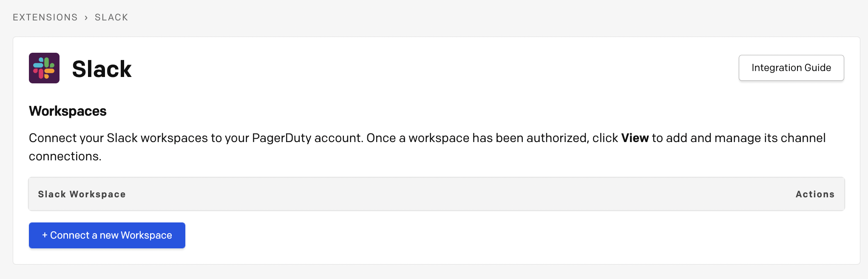Click the + symbol in the blue button
Viewport: 868px width, 279px height.
[x=44, y=235]
